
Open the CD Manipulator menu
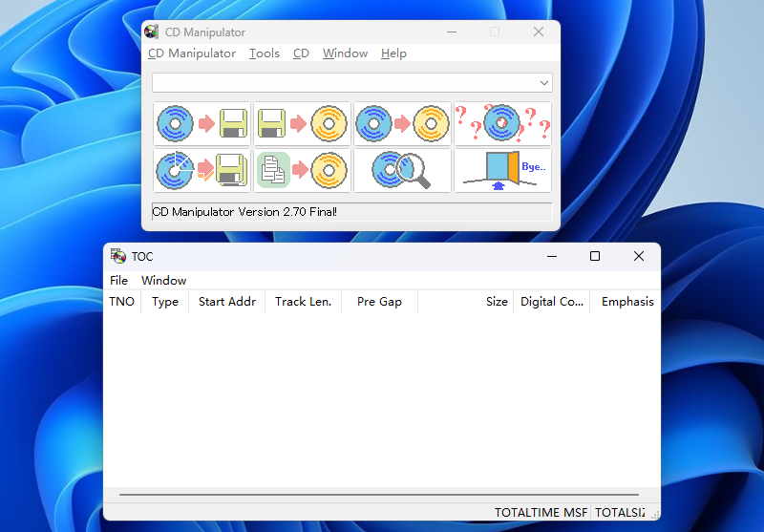(192, 53)
